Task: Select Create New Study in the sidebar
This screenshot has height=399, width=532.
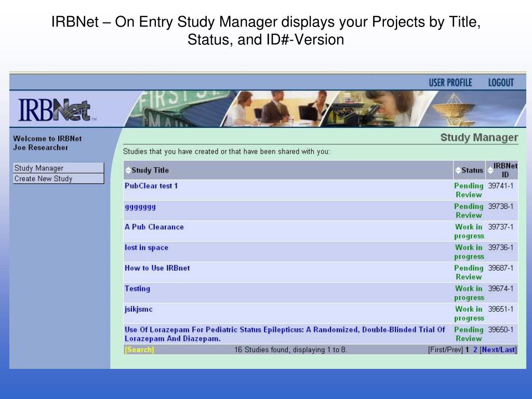Action: click(58, 179)
